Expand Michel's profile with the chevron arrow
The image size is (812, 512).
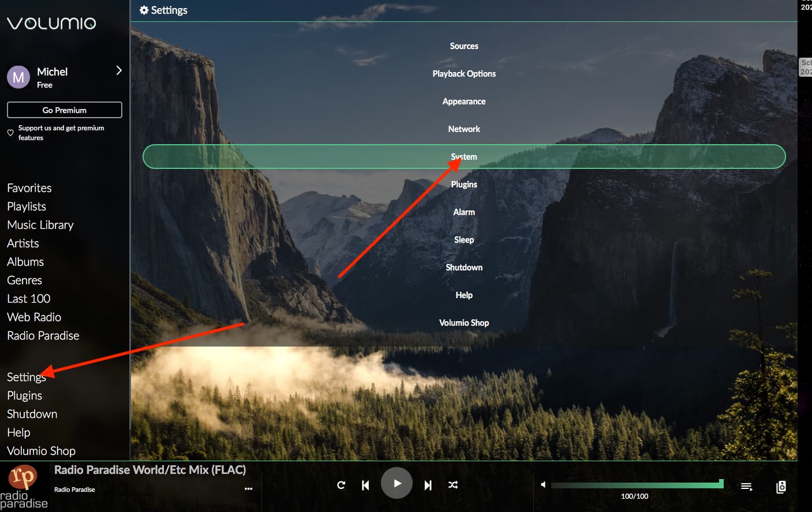click(119, 70)
